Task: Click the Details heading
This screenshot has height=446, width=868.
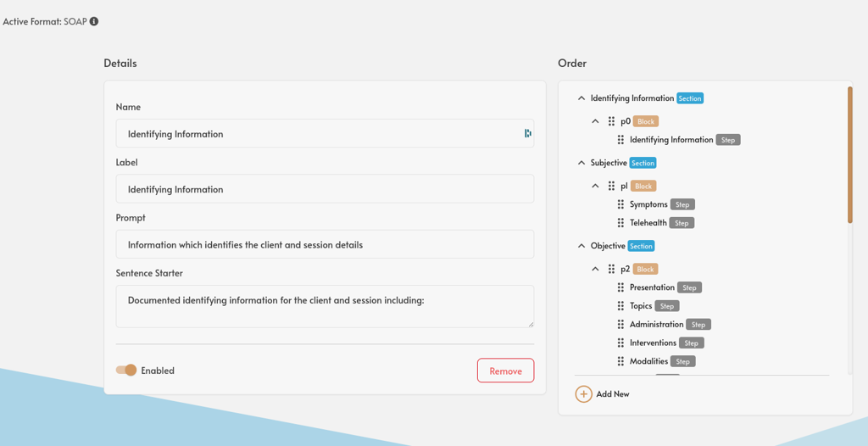Action: 120,63
